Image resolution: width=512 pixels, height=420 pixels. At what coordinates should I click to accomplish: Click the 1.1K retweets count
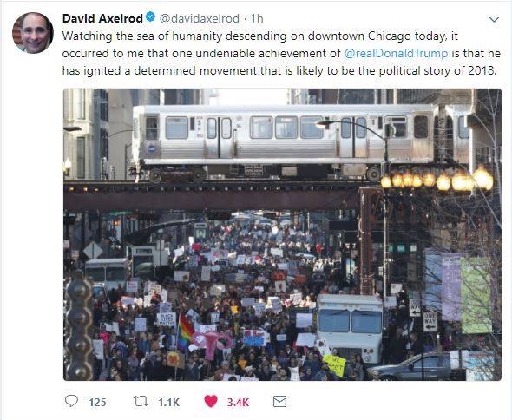point(169,402)
